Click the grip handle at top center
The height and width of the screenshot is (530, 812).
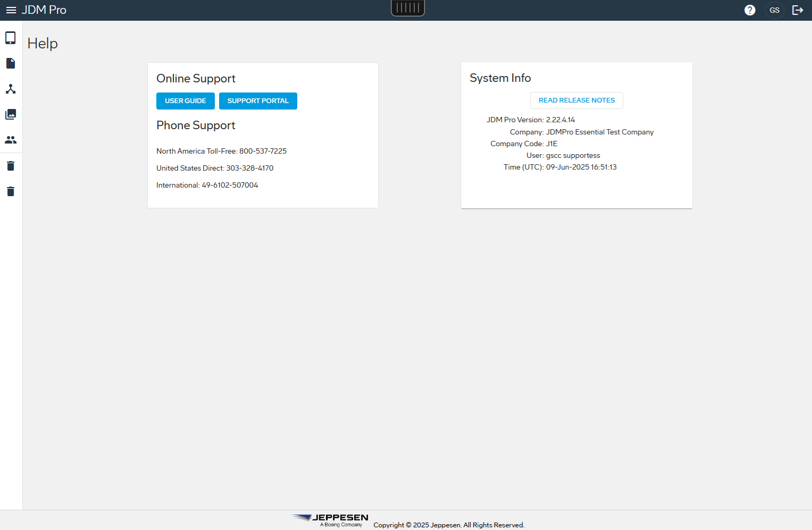tap(408, 7)
